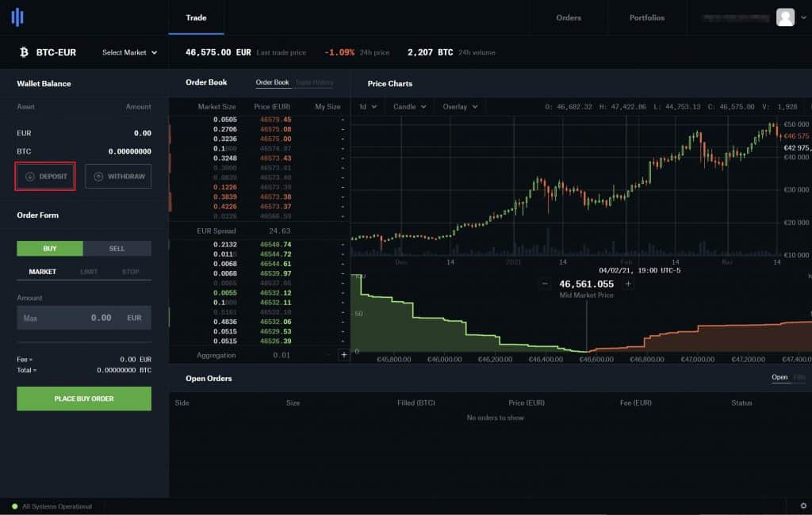This screenshot has height=515, width=812.
Task: Zoom out using the minus icon near Mid Market Price
Action: click(544, 283)
